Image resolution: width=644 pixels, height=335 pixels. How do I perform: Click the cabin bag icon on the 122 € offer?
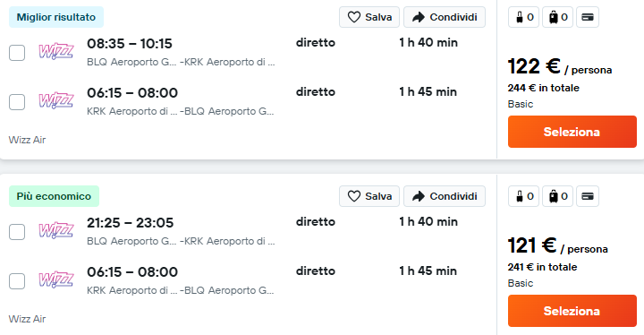click(x=520, y=17)
